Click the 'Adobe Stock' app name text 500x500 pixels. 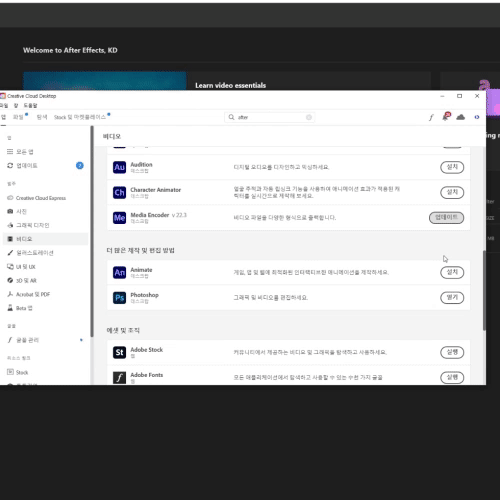pyautogui.click(x=146, y=350)
